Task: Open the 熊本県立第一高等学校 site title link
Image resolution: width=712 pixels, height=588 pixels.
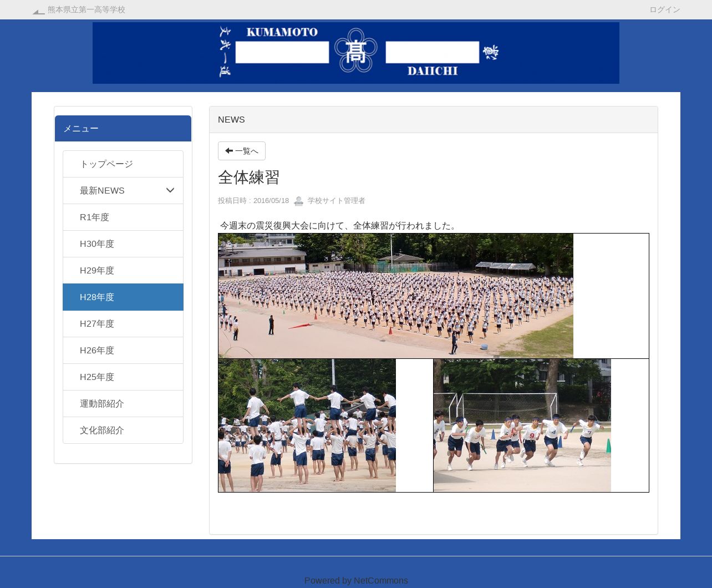Action: pos(87,10)
